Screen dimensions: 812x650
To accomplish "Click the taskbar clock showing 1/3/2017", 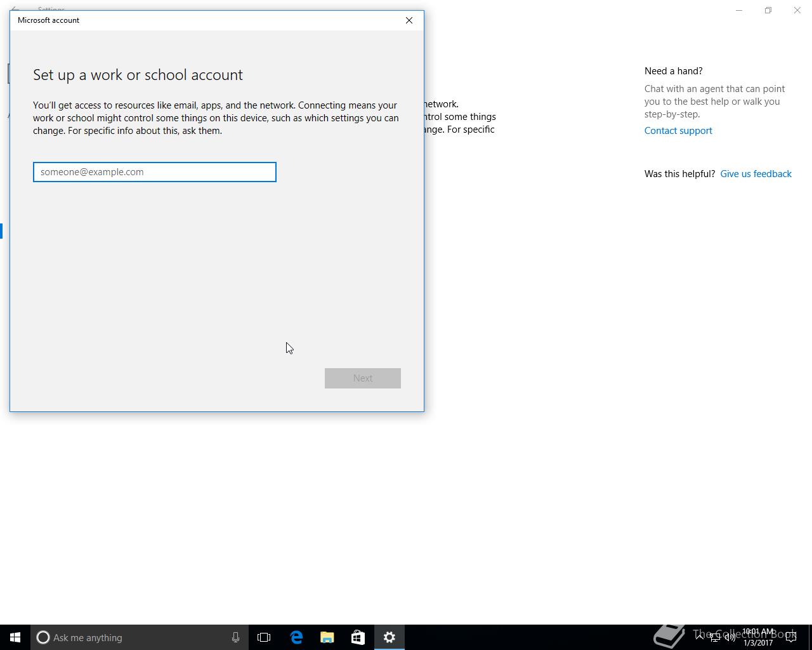I will [758, 637].
